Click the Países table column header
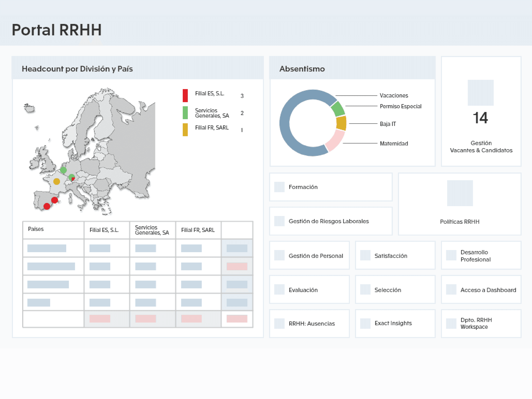Screen dimensions: 532x399 click(x=36, y=229)
